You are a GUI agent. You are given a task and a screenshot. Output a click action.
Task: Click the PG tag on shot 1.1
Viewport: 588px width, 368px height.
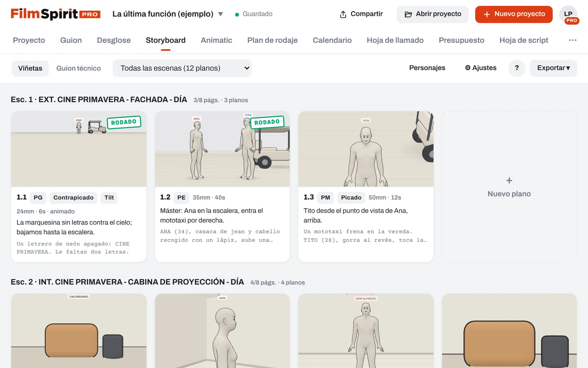[38, 198]
